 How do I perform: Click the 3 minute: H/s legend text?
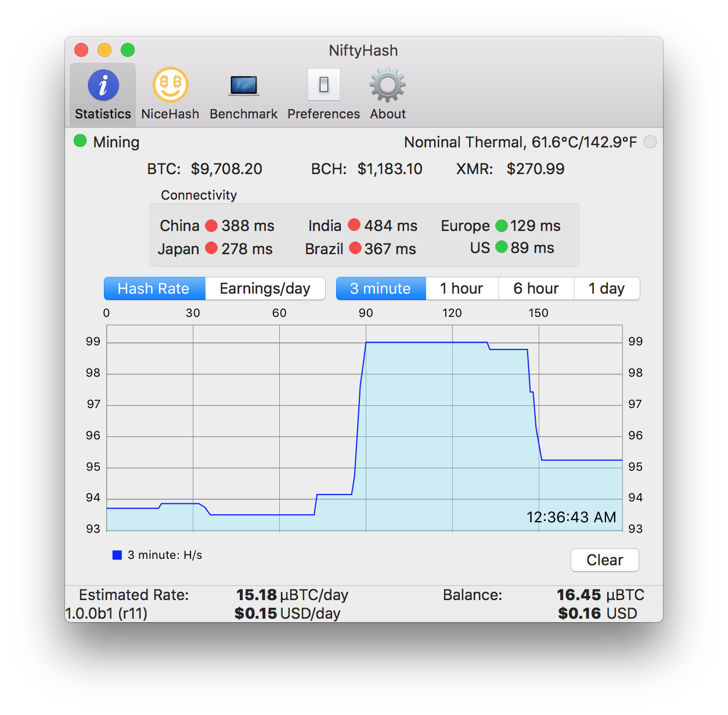(x=165, y=555)
